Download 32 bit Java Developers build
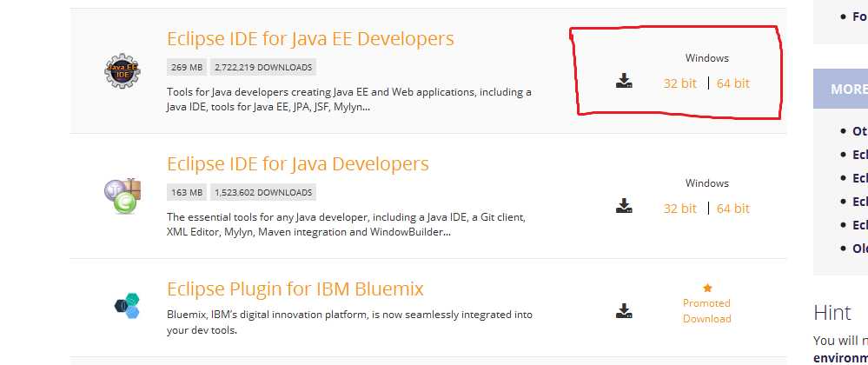 coord(679,209)
